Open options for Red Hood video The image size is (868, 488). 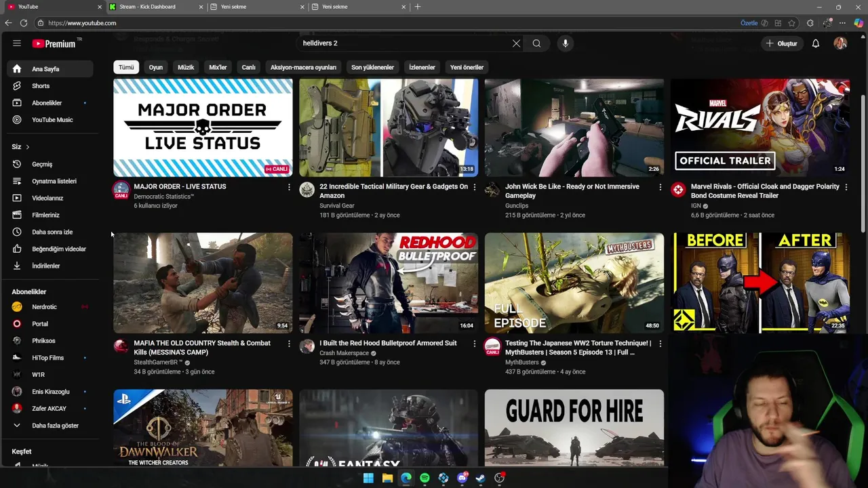point(475,344)
